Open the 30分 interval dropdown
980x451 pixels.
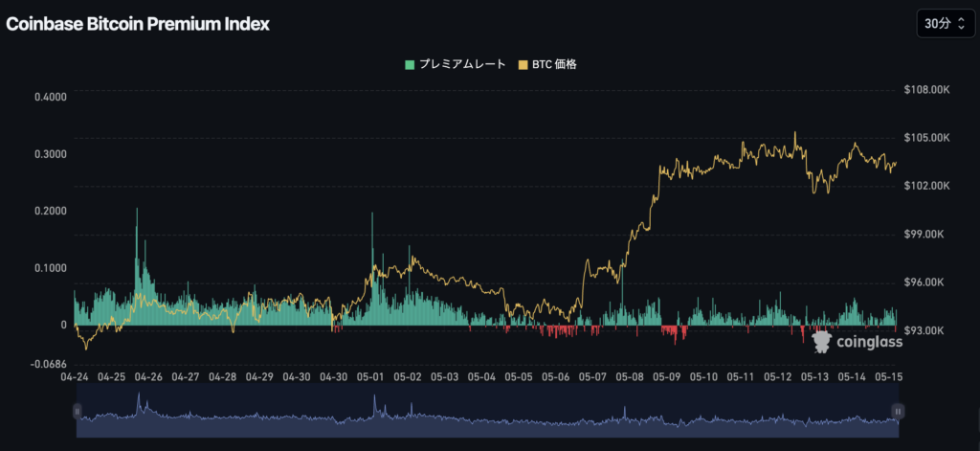click(945, 24)
